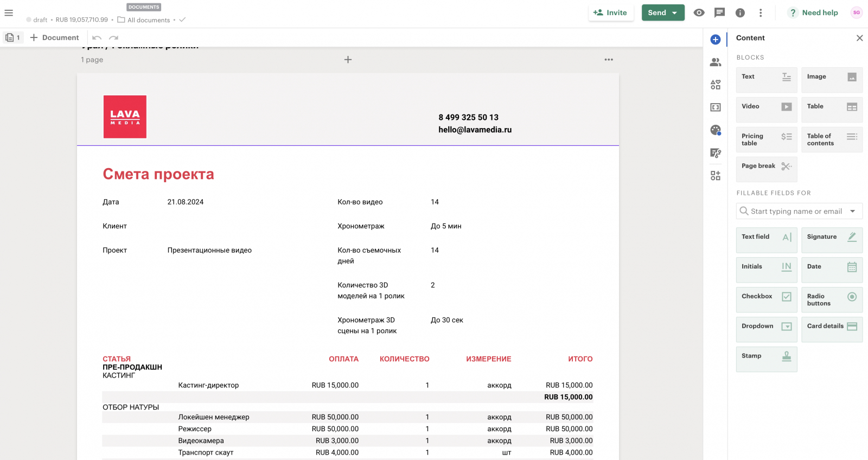The height and width of the screenshot is (460, 868).
Task: Add a Radio buttons field
Action: click(x=831, y=299)
